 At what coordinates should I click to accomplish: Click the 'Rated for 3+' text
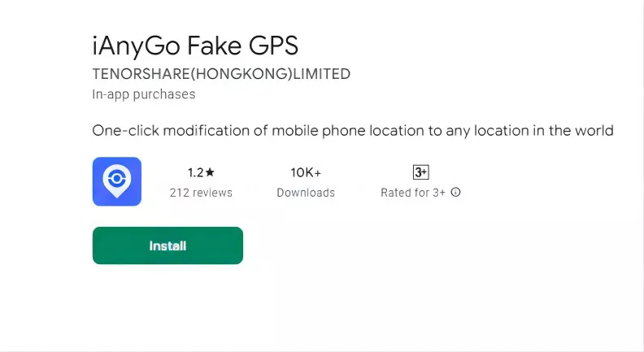(413, 193)
